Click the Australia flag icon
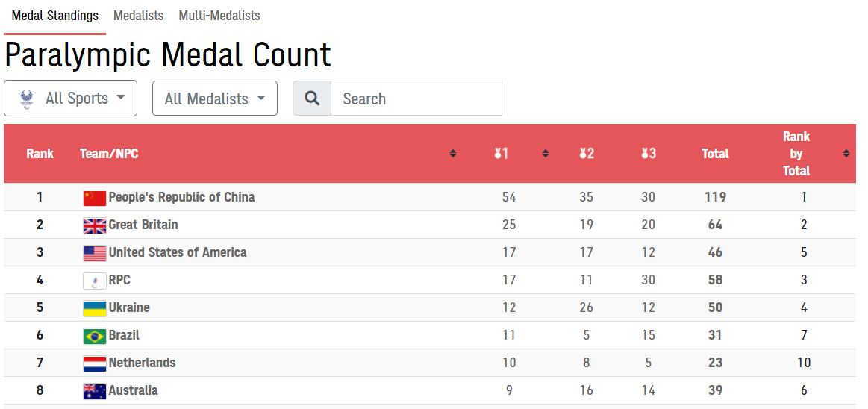 pyautogui.click(x=95, y=391)
